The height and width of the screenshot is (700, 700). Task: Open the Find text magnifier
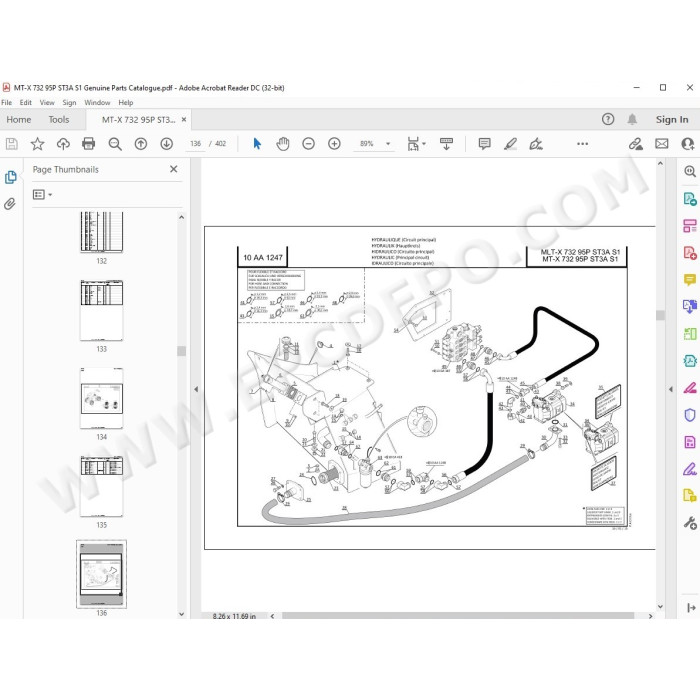[x=115, y=144]
